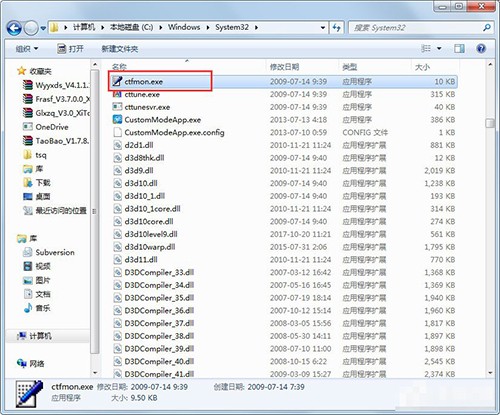The width and height of the screenshot is (500, 415).
Task: Open the view options dropdown arrow
Action: pos(439,49)
